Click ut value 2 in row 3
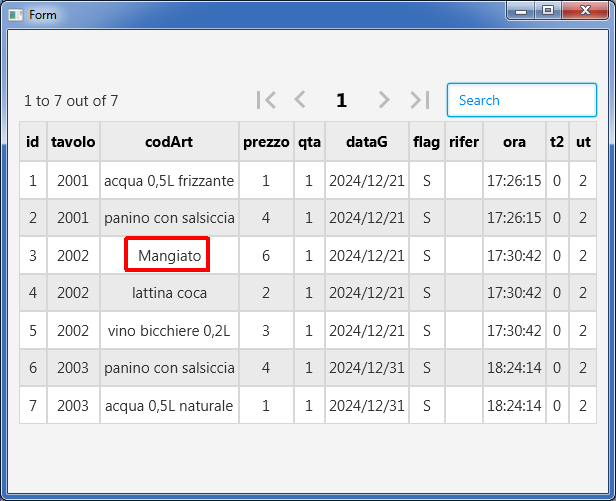Viewport: 616px width, 501px height. tap(583, 255)
